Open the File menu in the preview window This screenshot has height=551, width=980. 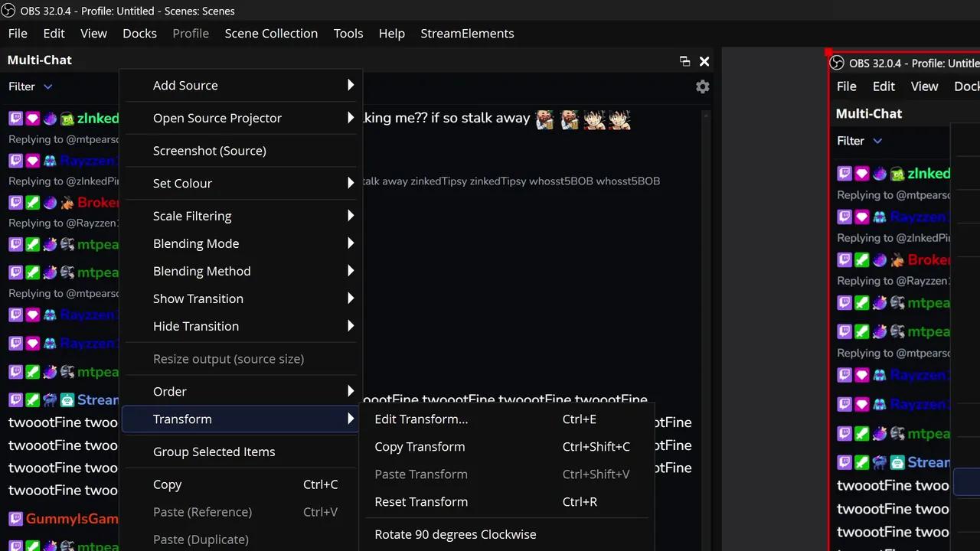[846, 86]
